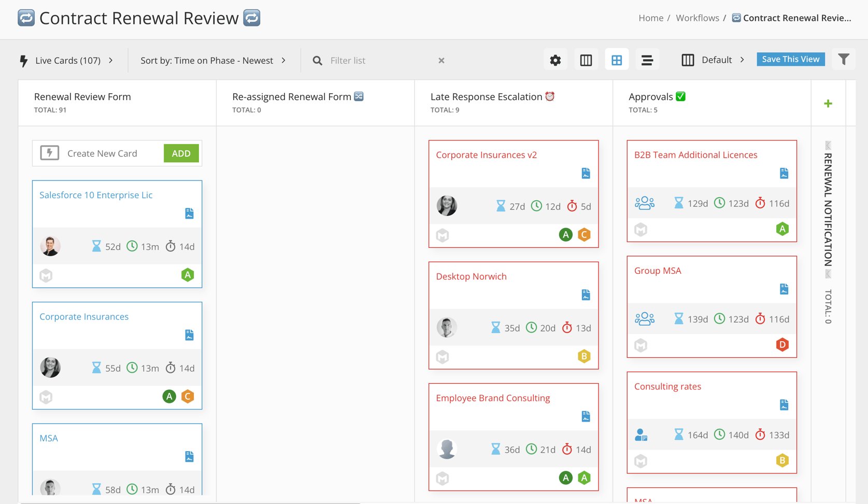Click the document icon on Salesforce 10 Enterprise Lic
Screen dimensions: 868x504
coord(189,213)
